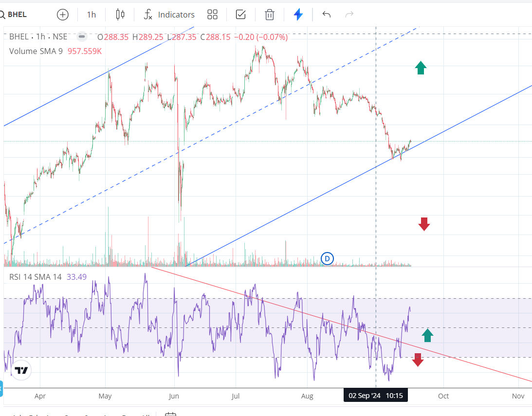Click the 02 Sep '24 10:15 date label
The image size is (532, 416).
376,396
